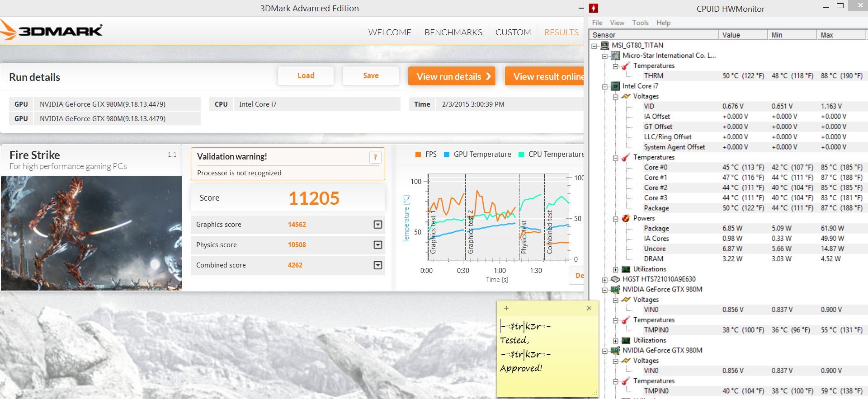
Task: Click the score value 11205
Action: 314,198
